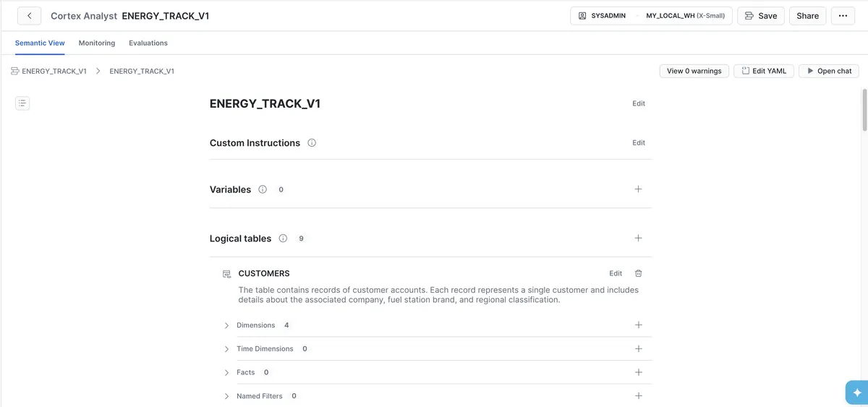Viewport: 868px width, 407px height.
Task: Add a dimension with the plus icon
Action: [x=638, y=325]
